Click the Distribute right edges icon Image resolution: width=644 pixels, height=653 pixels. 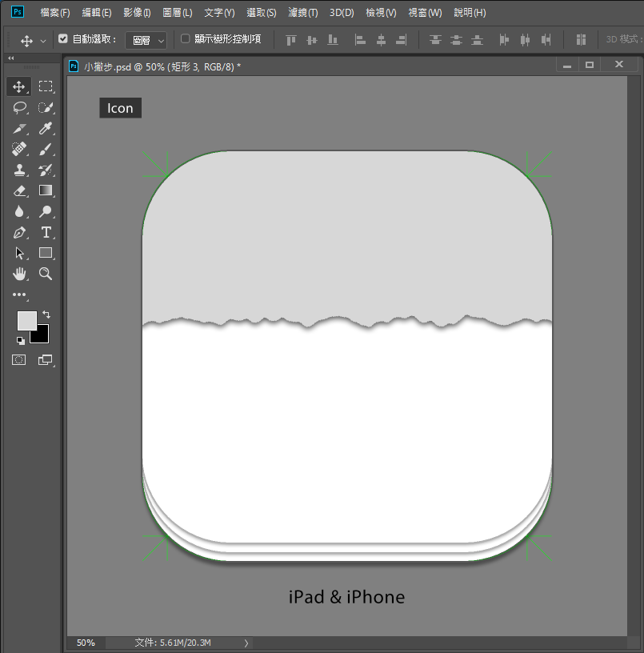[x=546, y=40]
